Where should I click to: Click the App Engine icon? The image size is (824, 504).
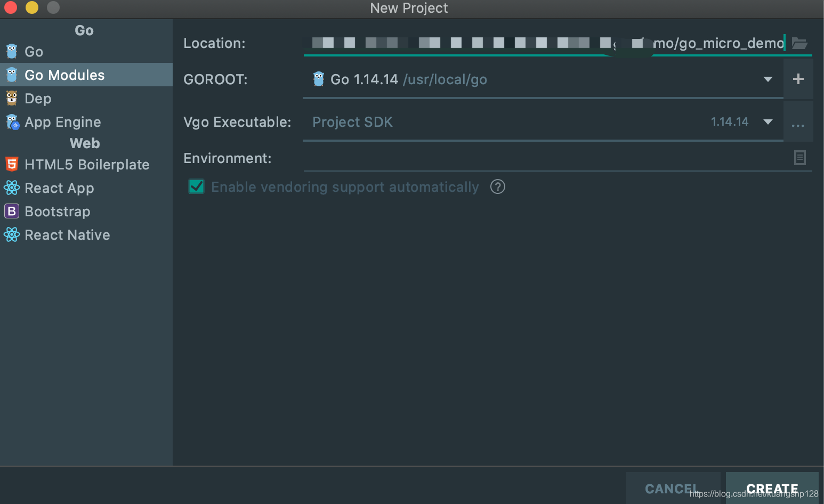click(12, 122)
